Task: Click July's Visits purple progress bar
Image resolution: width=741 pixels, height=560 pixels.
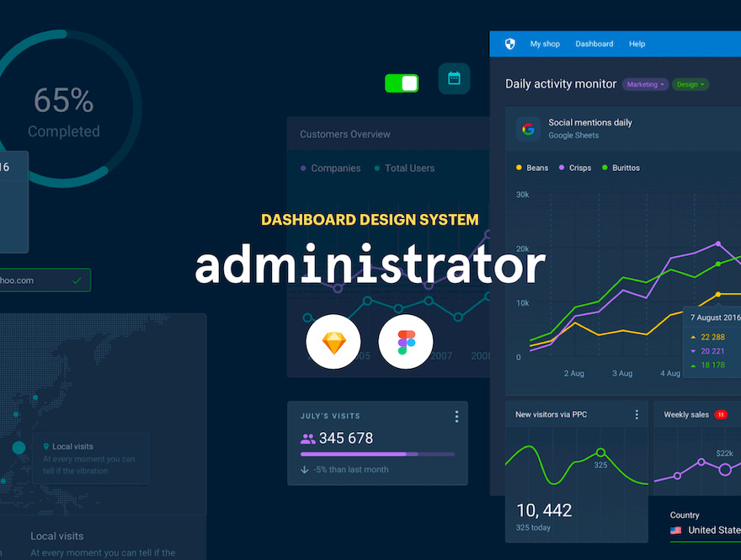Action: [377, 454]
